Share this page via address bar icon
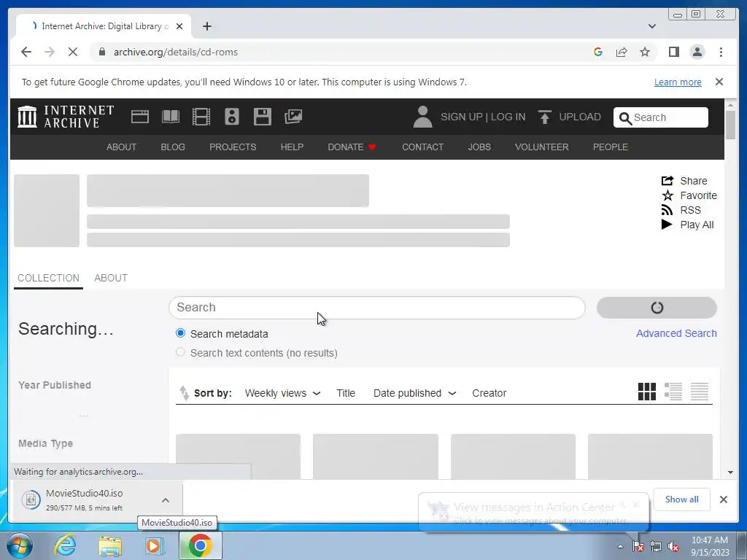Image resolution: width=747 pixels, height=560 pixels. 622,52
